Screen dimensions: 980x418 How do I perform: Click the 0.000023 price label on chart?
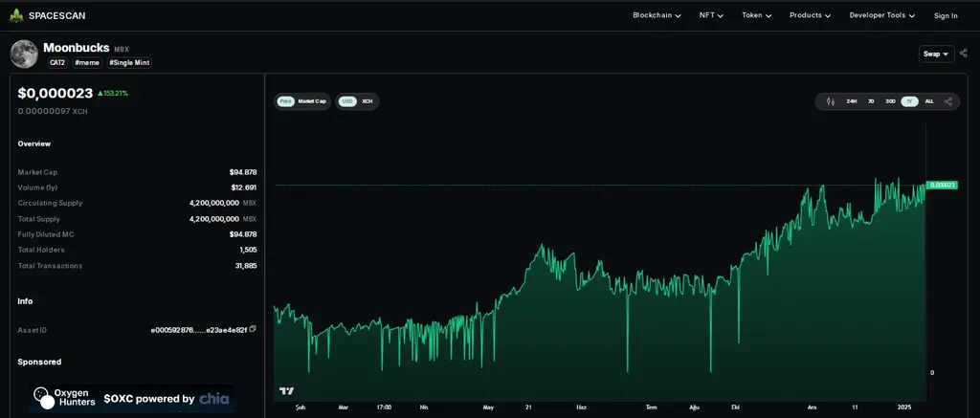[942, 185]
